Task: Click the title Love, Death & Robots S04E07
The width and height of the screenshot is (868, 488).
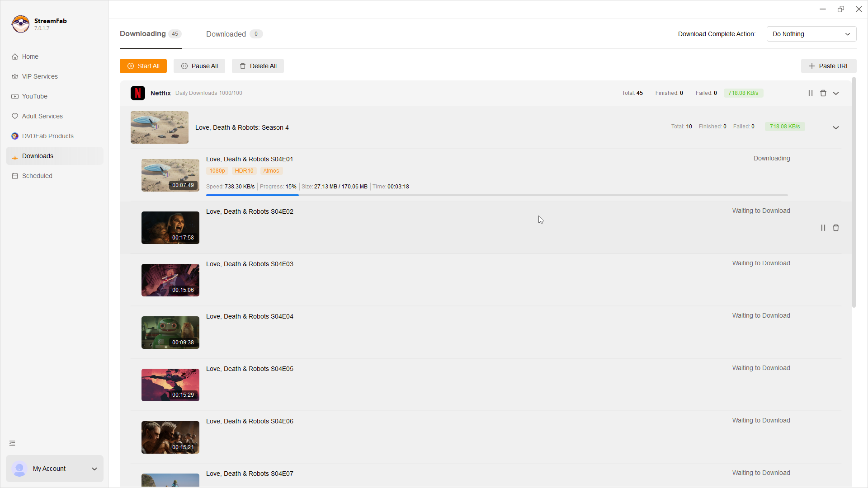Action: point(250,474)
